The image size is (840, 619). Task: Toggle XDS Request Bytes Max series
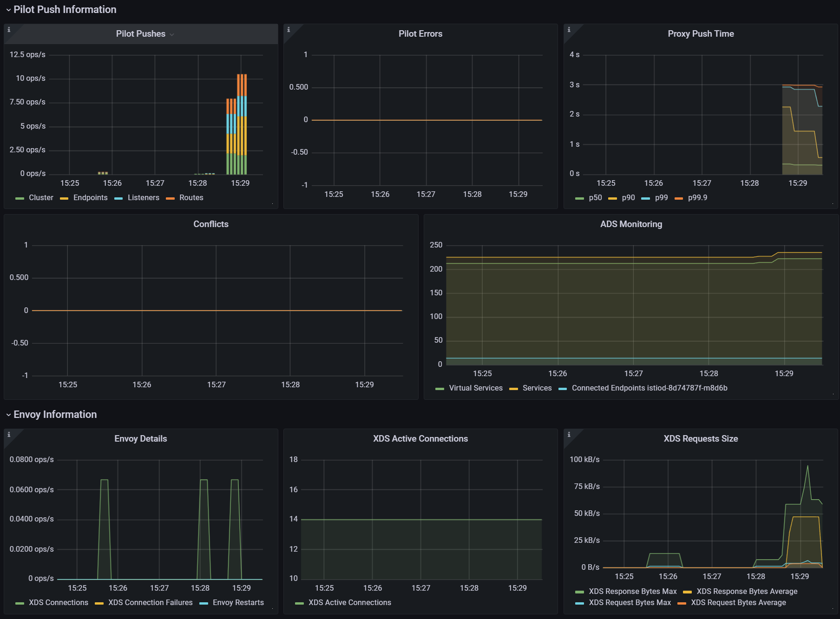[630, 603]
